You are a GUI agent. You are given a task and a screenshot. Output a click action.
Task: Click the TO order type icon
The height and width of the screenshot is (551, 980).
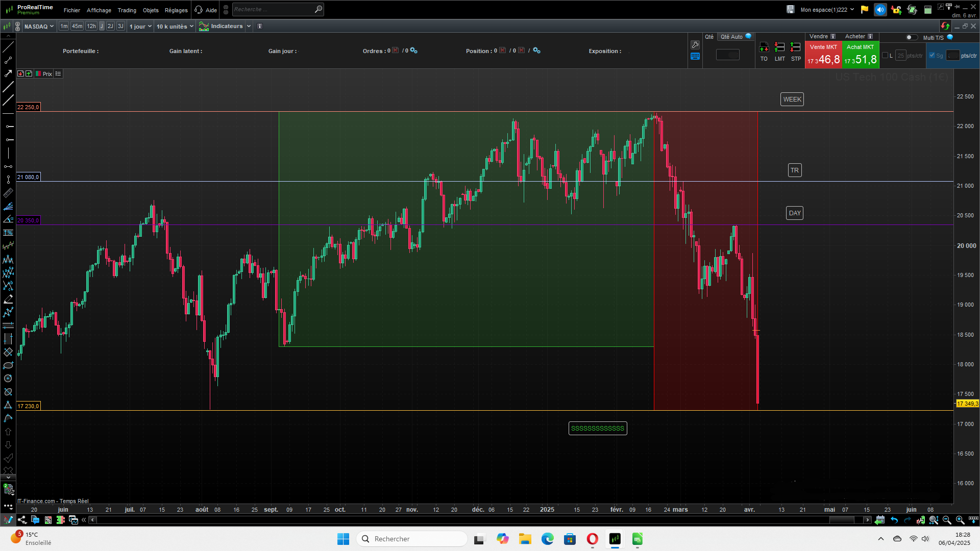point(764,47)
